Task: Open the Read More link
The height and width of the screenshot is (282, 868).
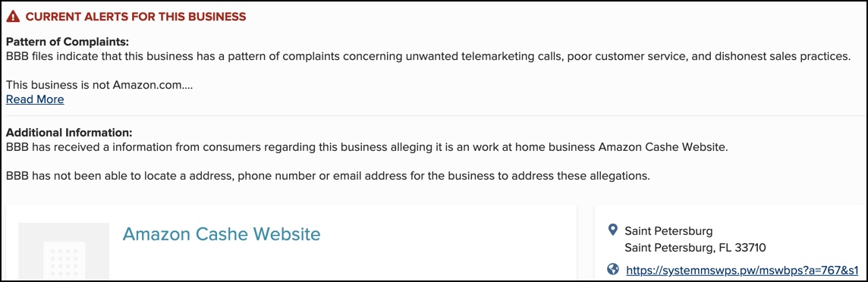Action: pos(35,99)
